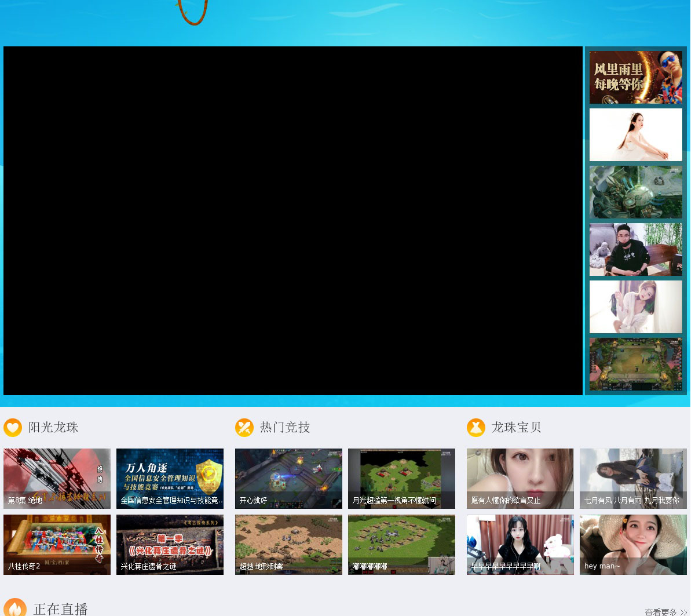Click the person icon beside 龙珠宝贝
Screen dimensions: 695x616
tap(476, 428)
